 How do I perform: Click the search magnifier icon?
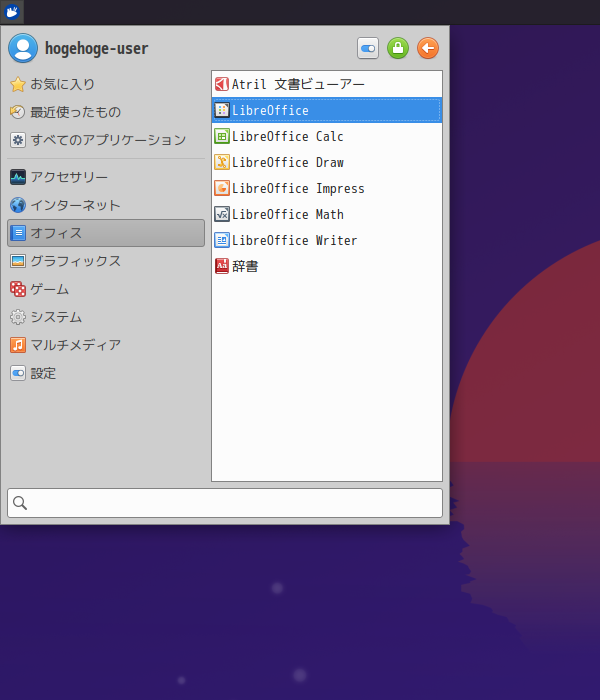[20, 503]
